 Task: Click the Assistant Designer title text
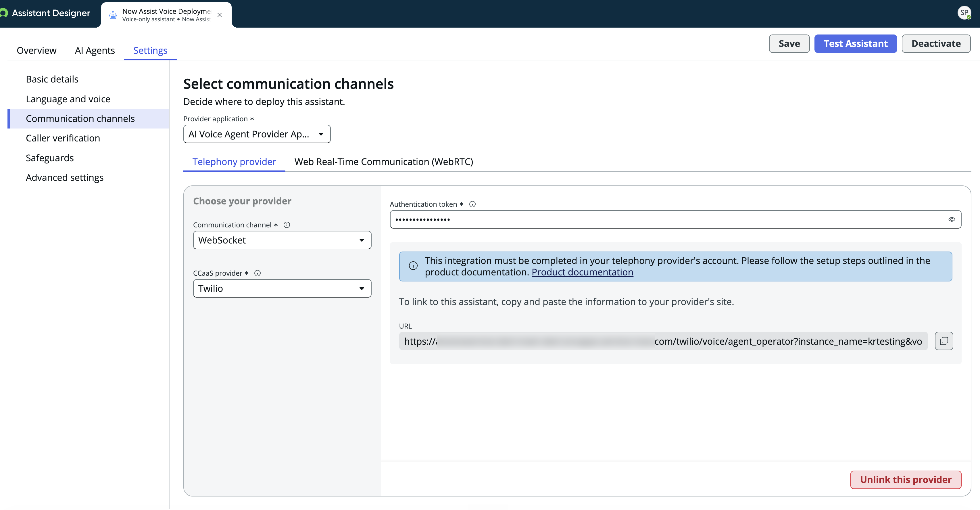point(51,13)
